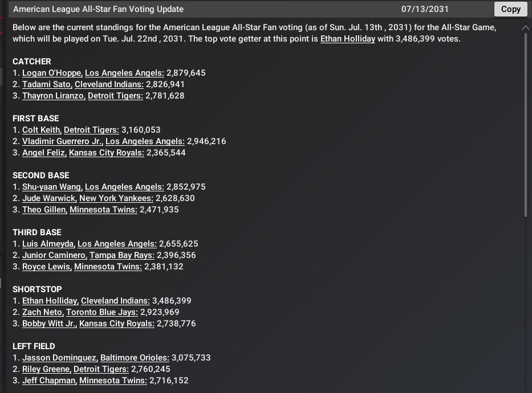Click Kansas City Royals link beside Angel Feliz

coord(106,153)
